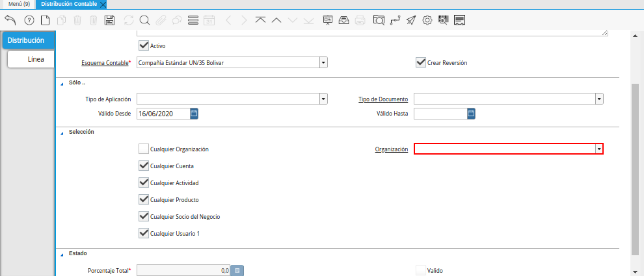Image resolution: width=644 pixels, height=276 pixels.
Task: Click scrollbar down arrow
Action: (x=636, y=272)
